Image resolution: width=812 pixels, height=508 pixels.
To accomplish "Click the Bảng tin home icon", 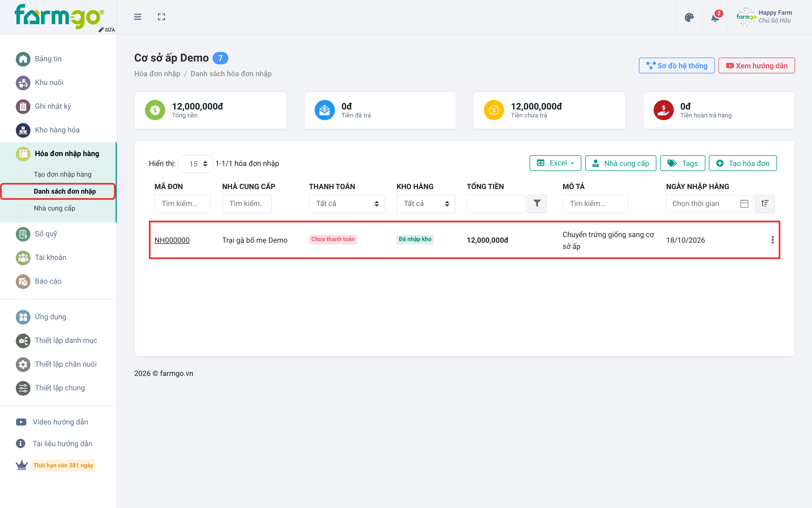I will 23,59.
